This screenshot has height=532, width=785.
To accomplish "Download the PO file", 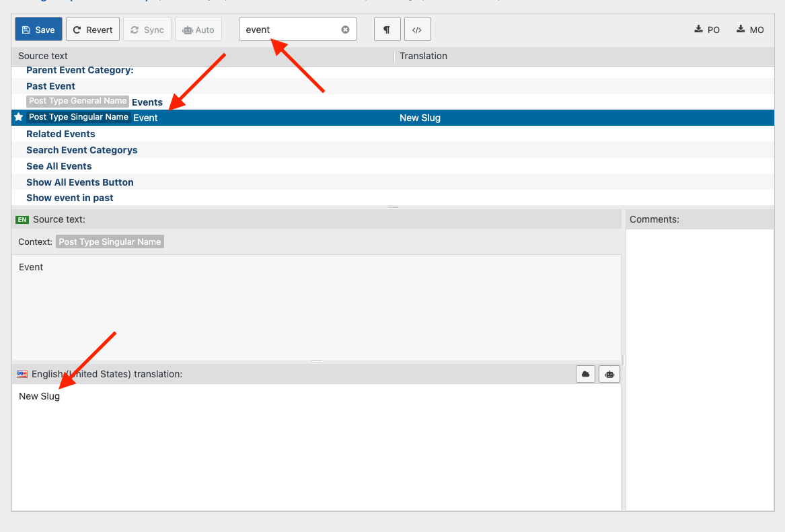I will coord(707,30).
